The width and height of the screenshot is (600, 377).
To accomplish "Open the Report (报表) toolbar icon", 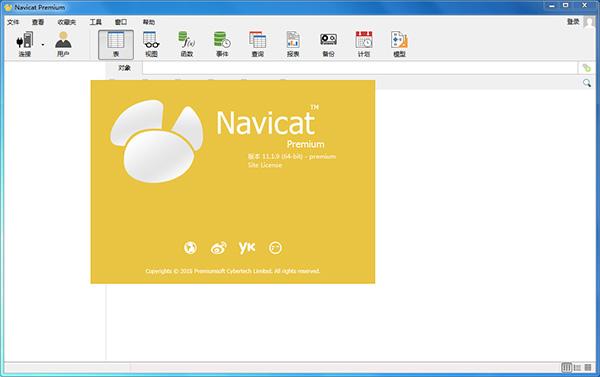I will [x=293, y=43].
